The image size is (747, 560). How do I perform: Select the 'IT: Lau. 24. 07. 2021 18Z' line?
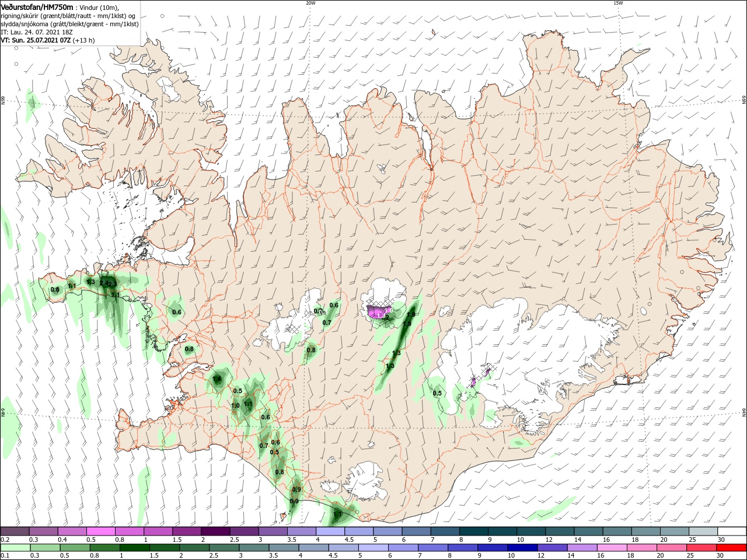[x=36, y=33]
